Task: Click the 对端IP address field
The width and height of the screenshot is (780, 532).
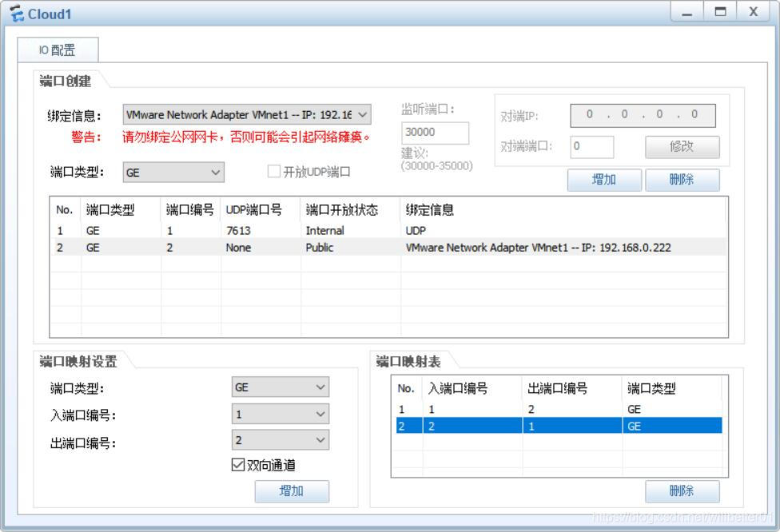Action: tap(643, 115)
